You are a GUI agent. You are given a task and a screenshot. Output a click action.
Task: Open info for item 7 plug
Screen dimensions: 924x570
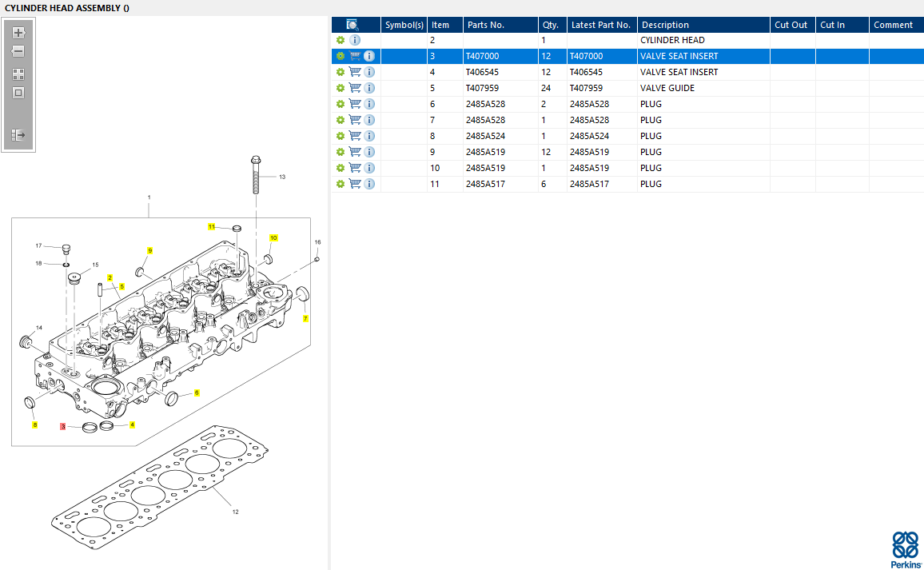click(x=369, y=120)
